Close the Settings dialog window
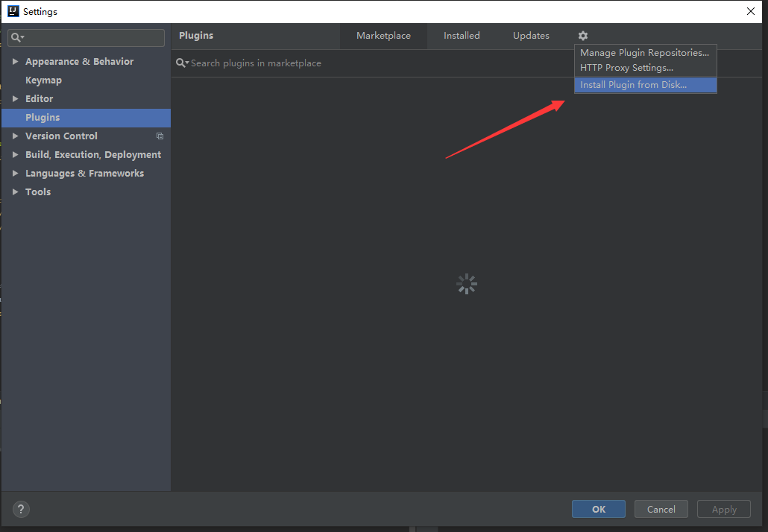Screen dimensions: 768x532 click(x=750, y=11)
